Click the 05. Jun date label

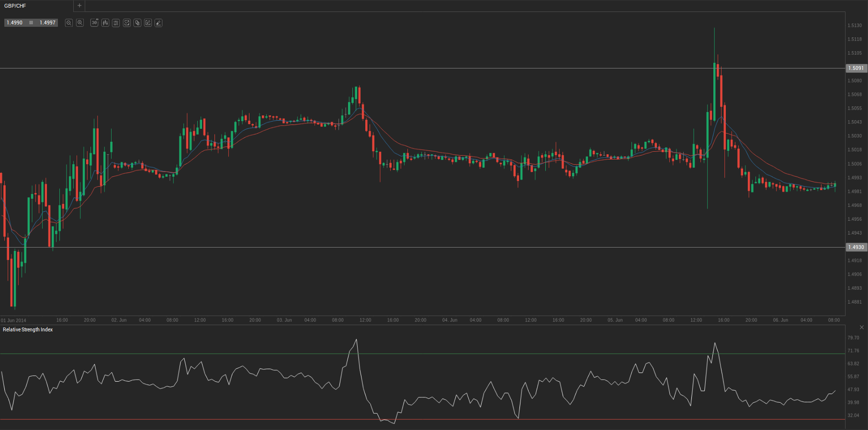615,320
